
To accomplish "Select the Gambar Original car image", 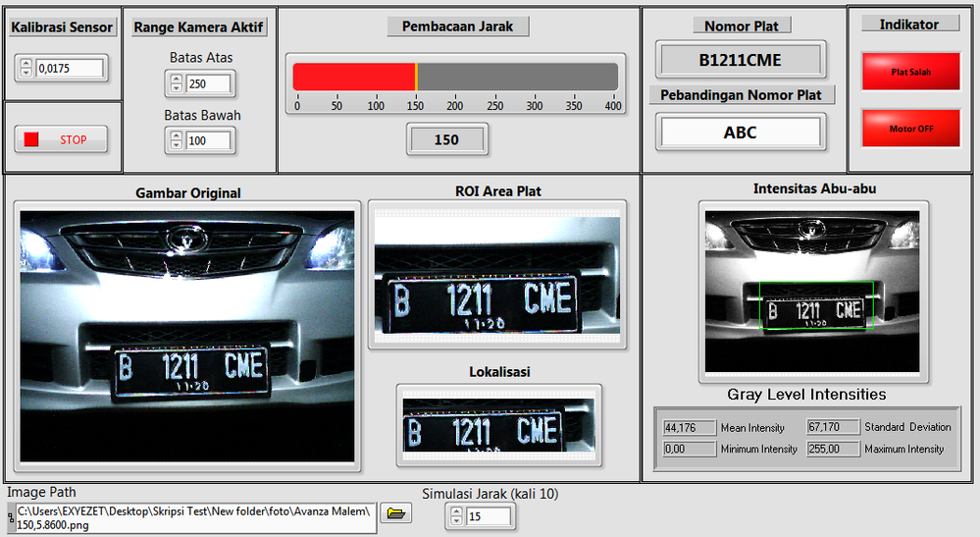I will (x=186, y=337).
